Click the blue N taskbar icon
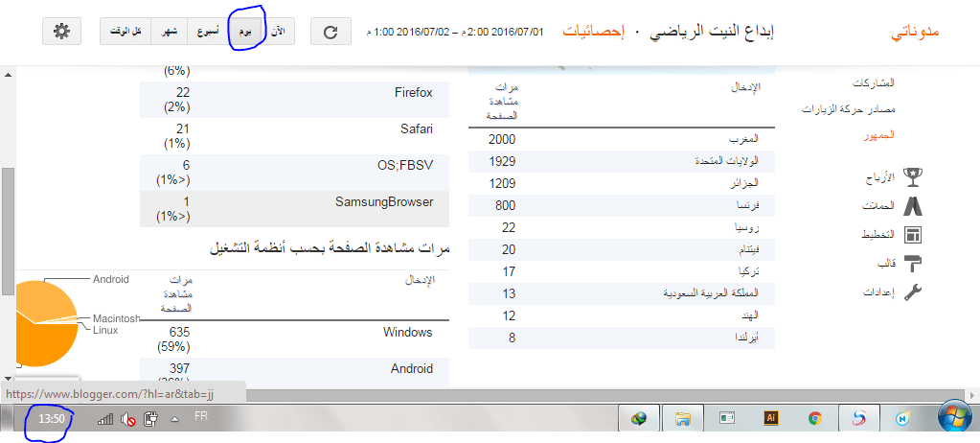 (x=902, y=419)
